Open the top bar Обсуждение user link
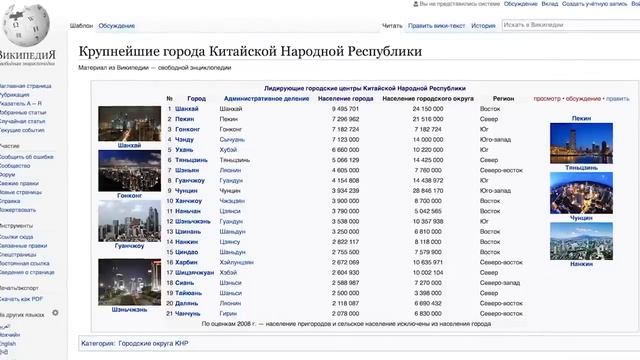640x360 pixels. 520,4
